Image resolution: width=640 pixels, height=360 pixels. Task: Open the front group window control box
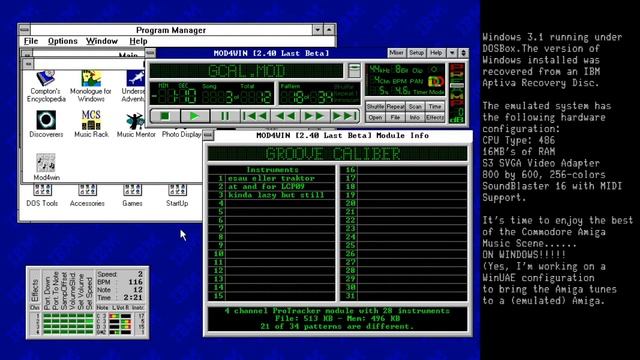point(28,64)
